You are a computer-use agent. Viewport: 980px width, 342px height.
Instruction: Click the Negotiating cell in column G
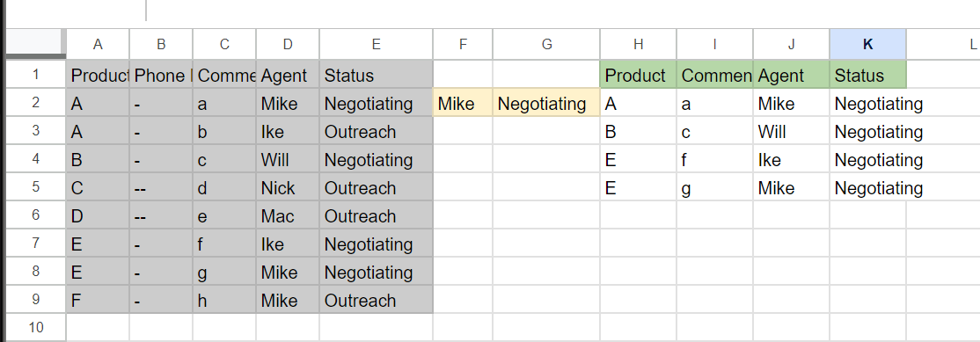pos(546,103)
